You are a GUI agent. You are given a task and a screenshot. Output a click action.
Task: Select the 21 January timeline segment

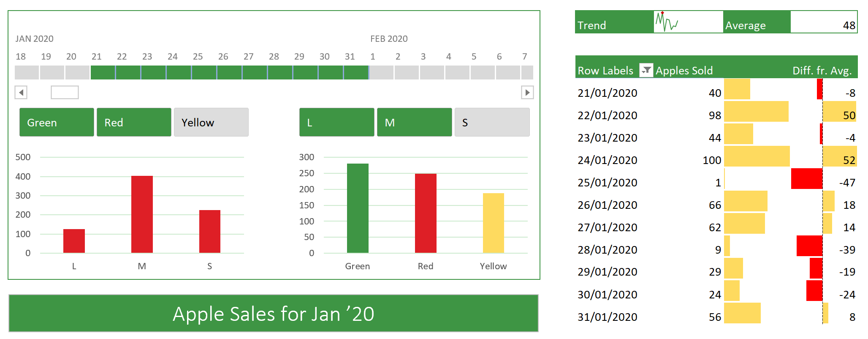click(103, 72)
